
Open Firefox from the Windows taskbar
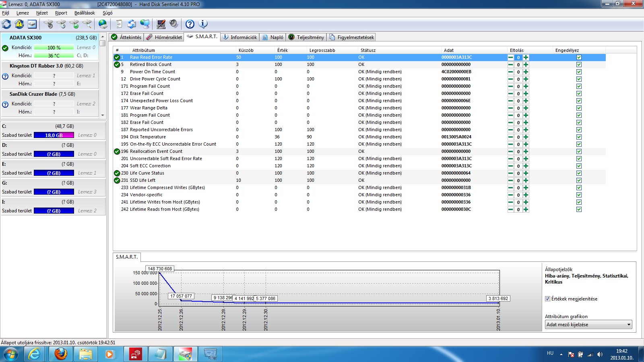click(x=61, y=354)
